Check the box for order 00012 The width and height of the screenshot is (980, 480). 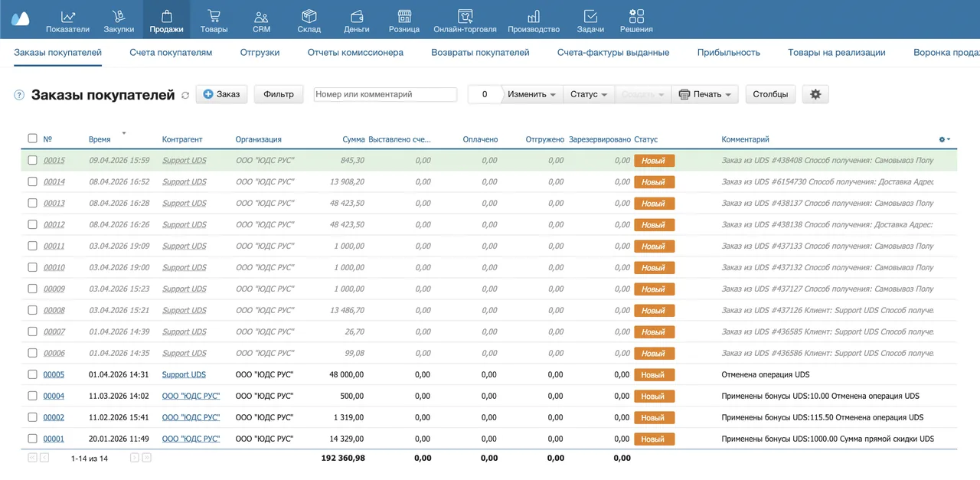coord(32,224)
